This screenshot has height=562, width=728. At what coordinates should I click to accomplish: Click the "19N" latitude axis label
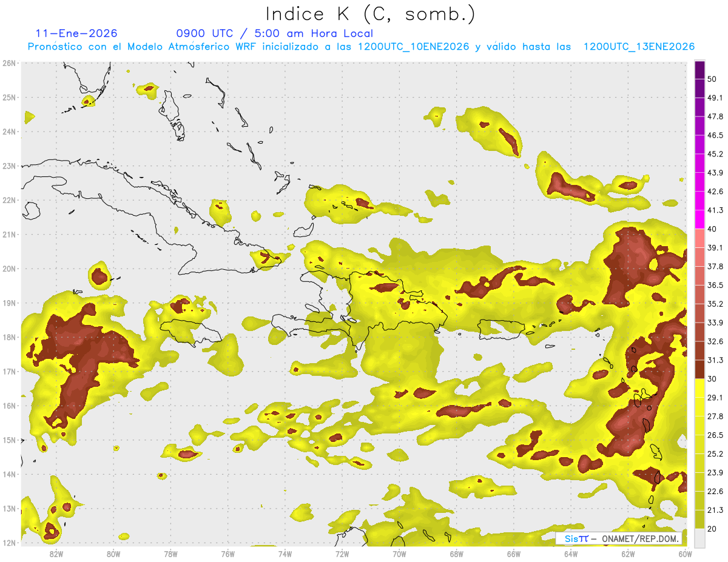[x=9, y=303]
